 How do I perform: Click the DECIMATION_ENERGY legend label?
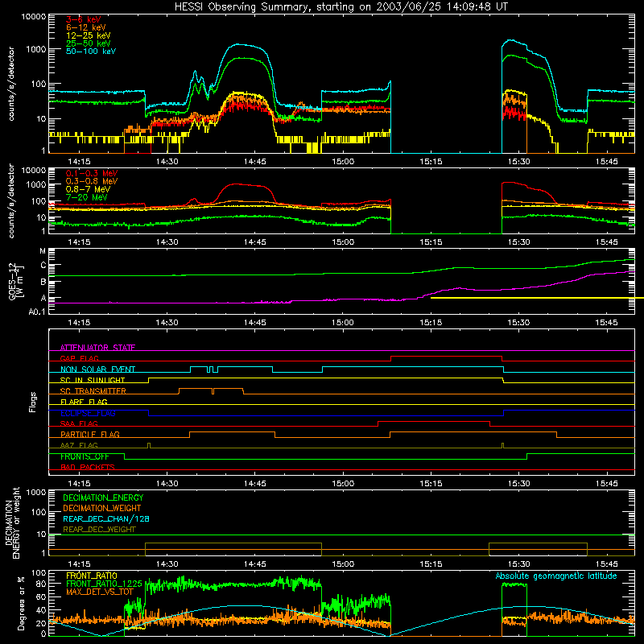(x=103, y=497)
